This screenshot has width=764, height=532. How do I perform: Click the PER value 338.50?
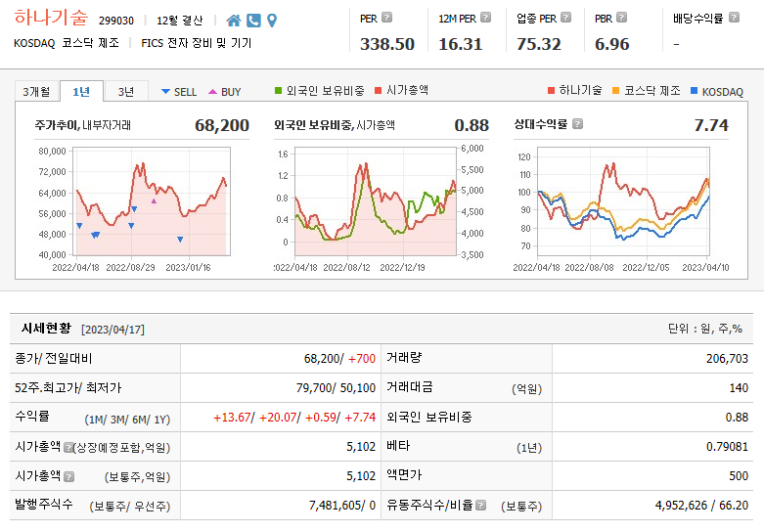pos(386,44)
